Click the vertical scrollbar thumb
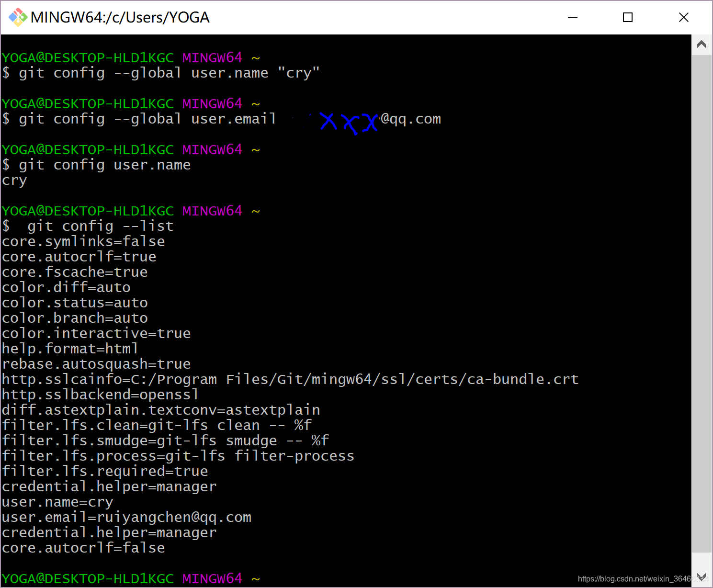This screenshot has width=713, height=588. 702,304
